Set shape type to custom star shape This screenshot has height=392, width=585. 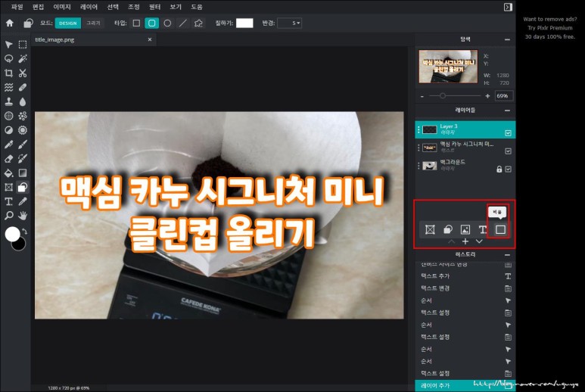click(198, 23)
